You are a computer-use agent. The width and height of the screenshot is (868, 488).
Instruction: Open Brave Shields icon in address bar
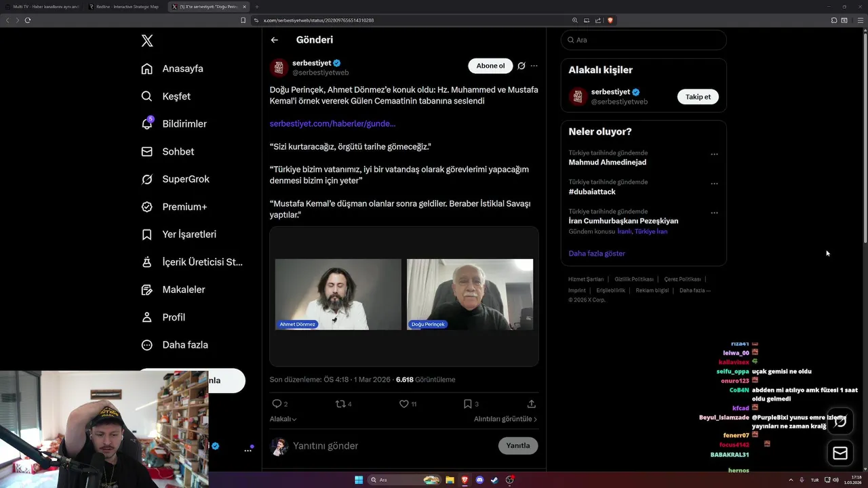(x=610, y=20)
